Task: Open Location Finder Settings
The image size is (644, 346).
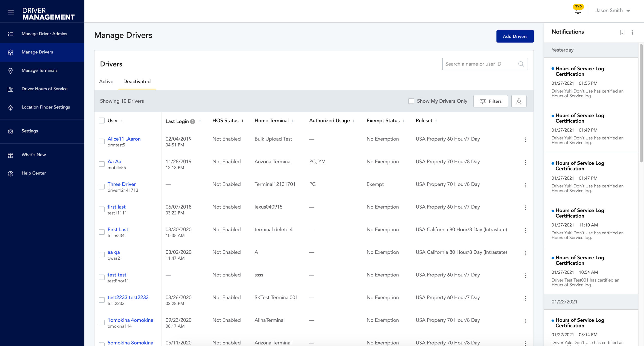Action: pos(42,107)
